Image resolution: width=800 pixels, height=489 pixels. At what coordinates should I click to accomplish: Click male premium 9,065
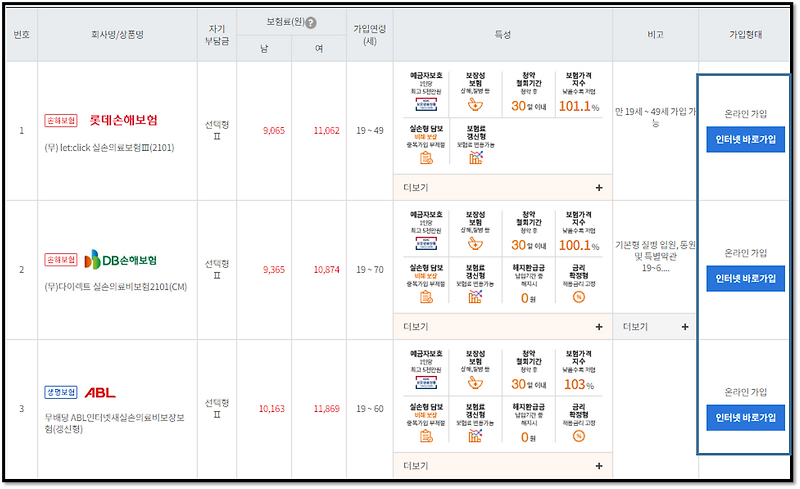point(274,131)
